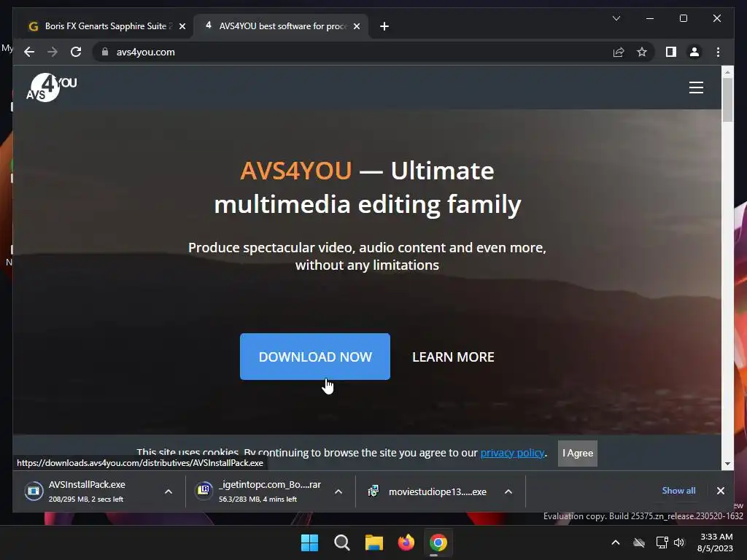The image size is (747, 560).
Task: Open moviestudiope13 exe download item
Action: click(x=429, y=491)
